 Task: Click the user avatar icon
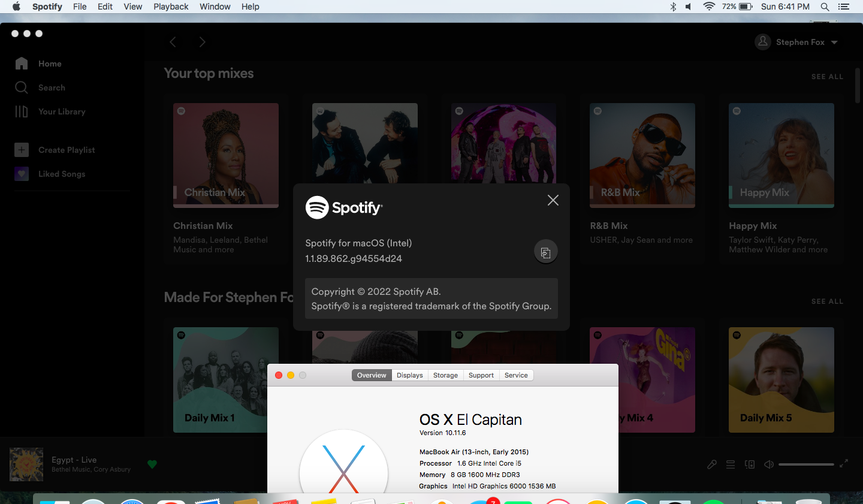[763, 42]
